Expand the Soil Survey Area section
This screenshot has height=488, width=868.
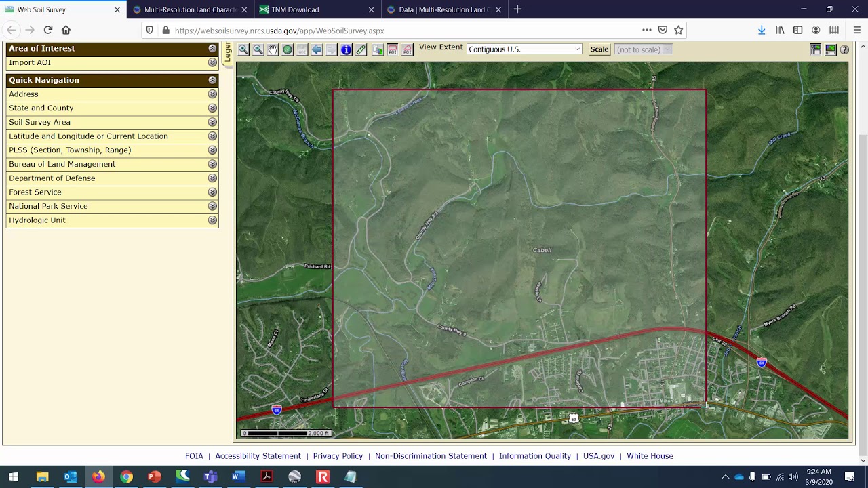[212, 122]
